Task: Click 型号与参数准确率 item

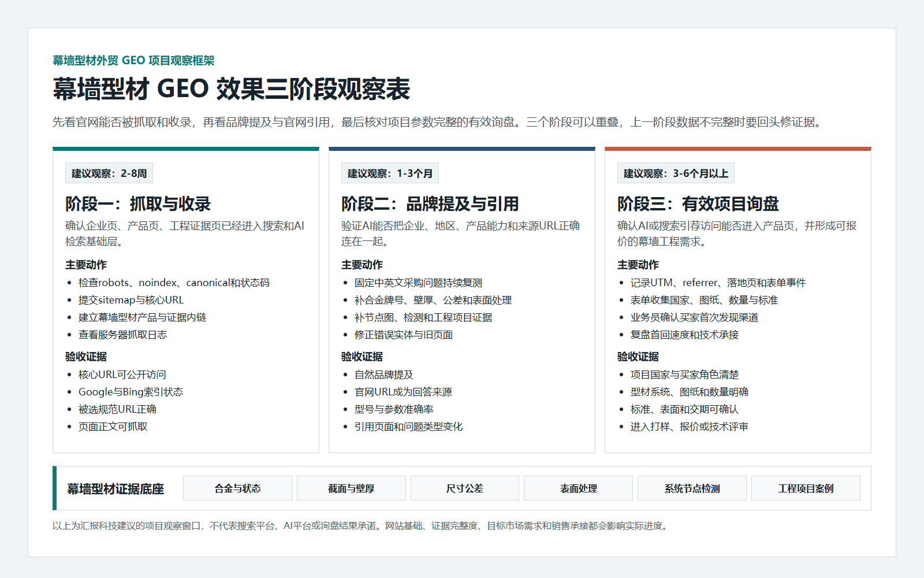Action: coord(394,409)
